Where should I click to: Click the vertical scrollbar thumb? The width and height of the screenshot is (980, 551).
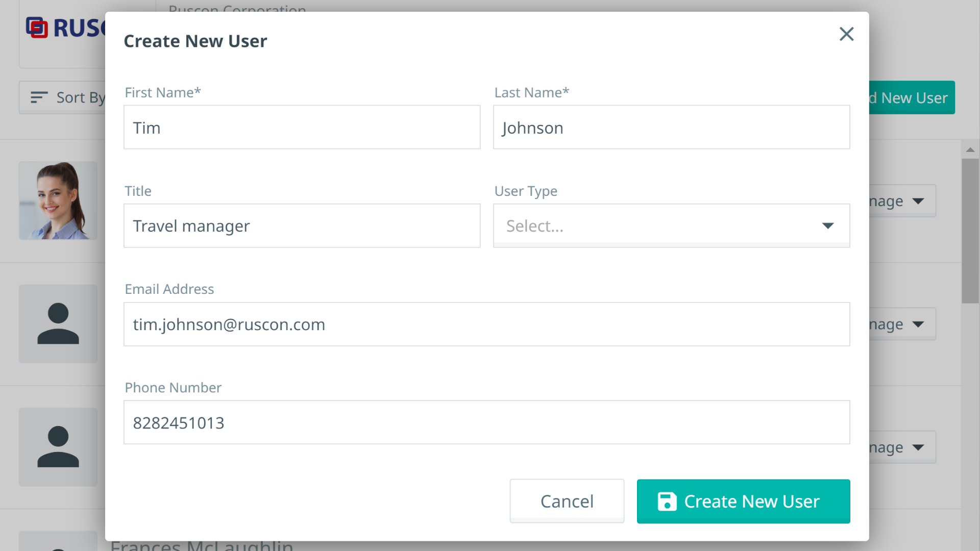(x=970, y=231)
